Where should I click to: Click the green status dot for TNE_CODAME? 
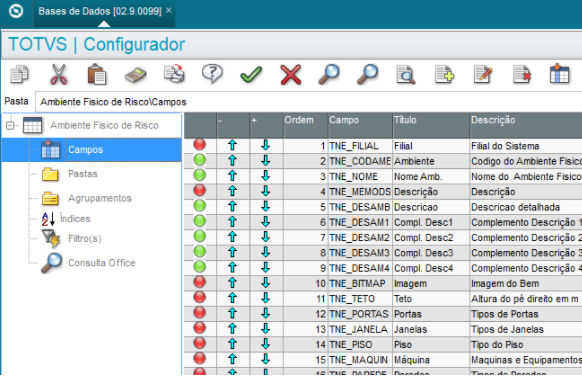tap(200, 160)
